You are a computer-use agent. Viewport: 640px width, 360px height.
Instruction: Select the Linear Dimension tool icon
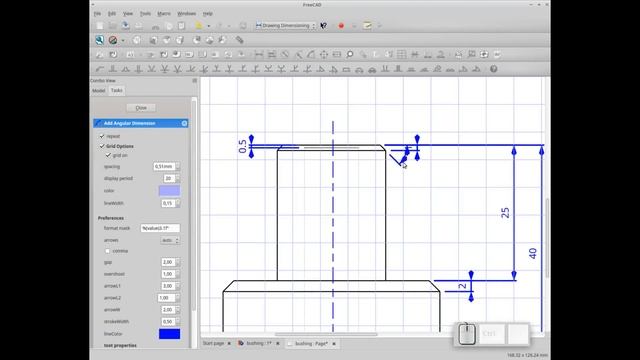tap(259, 54)
